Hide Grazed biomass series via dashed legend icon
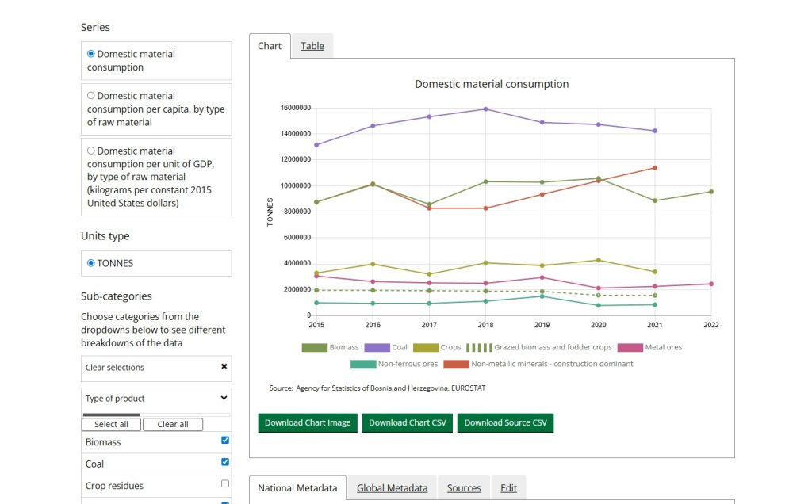This screenshot has height=504, width=812. click(478, 347)
